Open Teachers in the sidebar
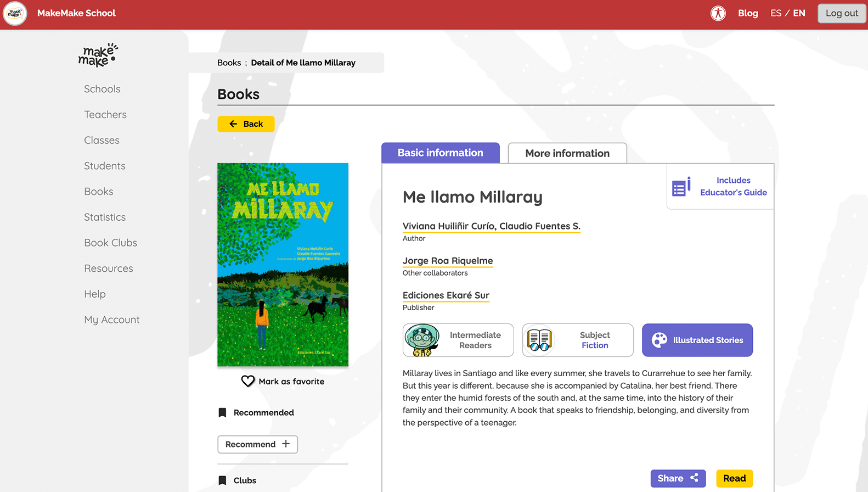Screen dimensions: 868x492 (x=105, y=115)
